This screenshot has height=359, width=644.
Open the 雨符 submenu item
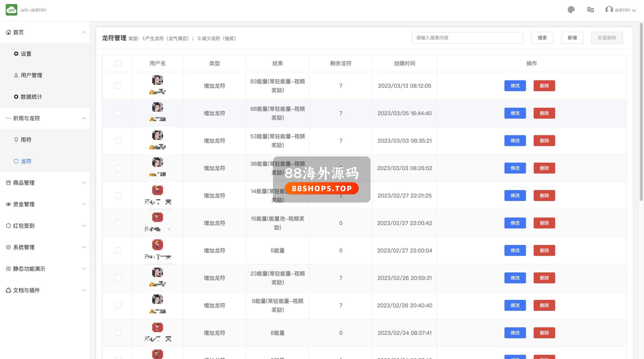26,140
